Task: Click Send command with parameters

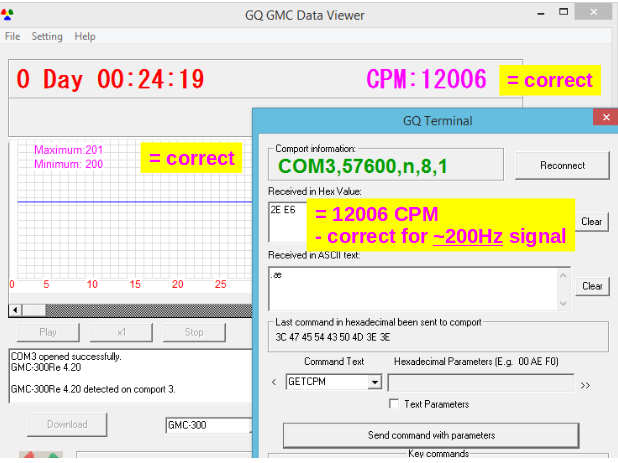Action: click(x=431, y=435)
